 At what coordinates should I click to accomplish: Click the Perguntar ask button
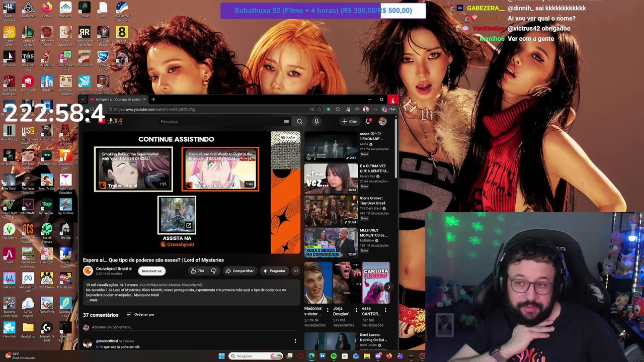coord(274,271)
